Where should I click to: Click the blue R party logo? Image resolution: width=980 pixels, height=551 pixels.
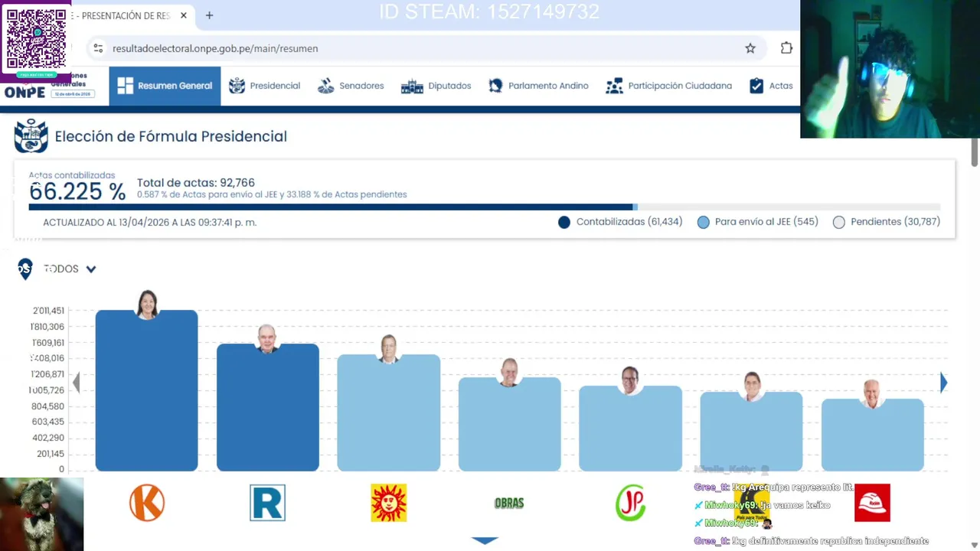267,503
